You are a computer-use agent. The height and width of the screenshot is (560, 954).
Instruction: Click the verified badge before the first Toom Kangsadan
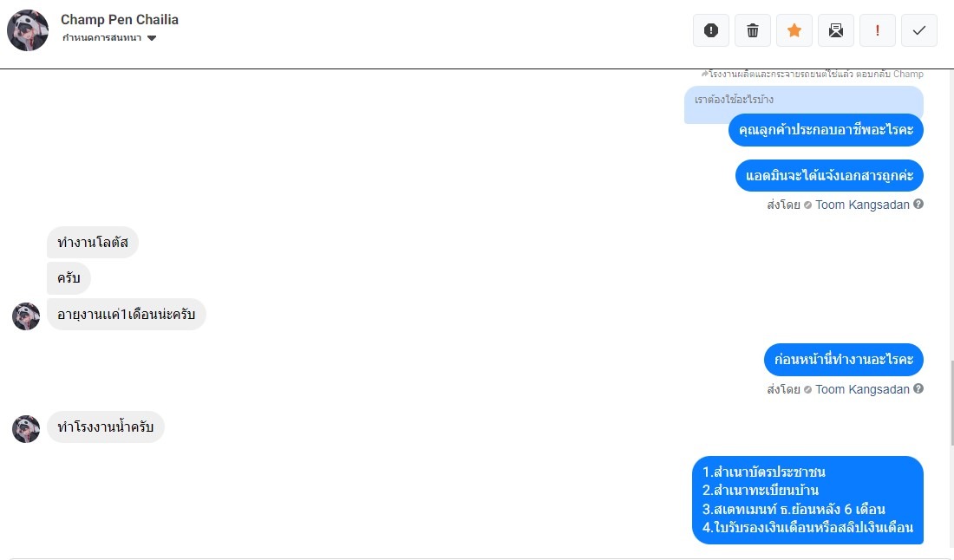(x=807, y=205)
